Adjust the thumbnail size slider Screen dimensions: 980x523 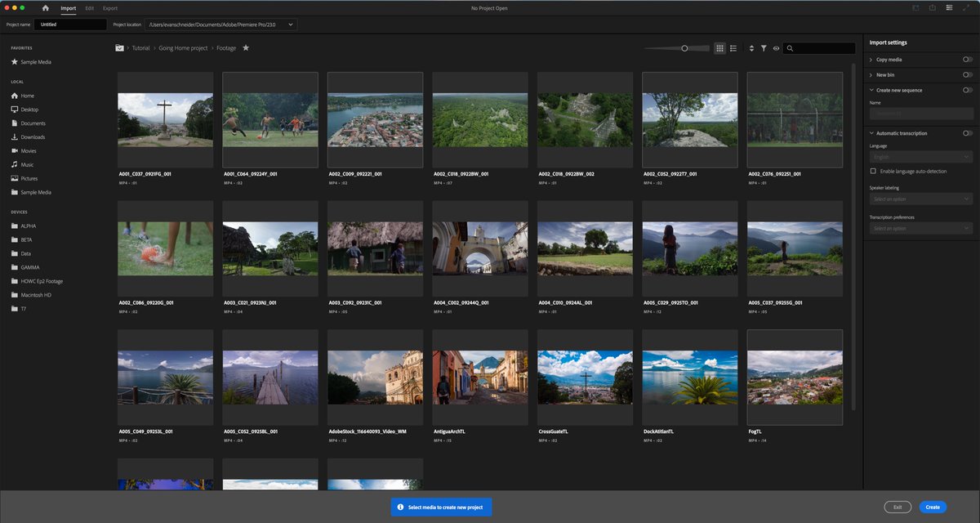pos(684,48)
